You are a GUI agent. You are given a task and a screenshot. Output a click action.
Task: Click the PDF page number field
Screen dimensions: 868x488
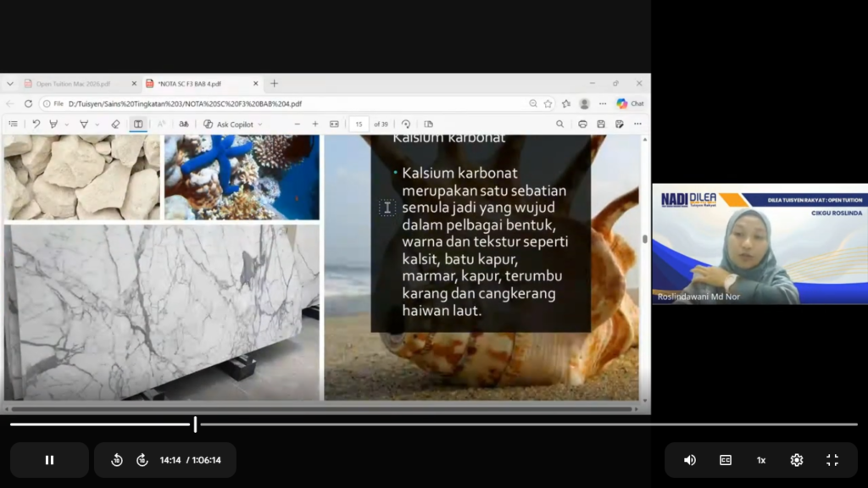359,124
